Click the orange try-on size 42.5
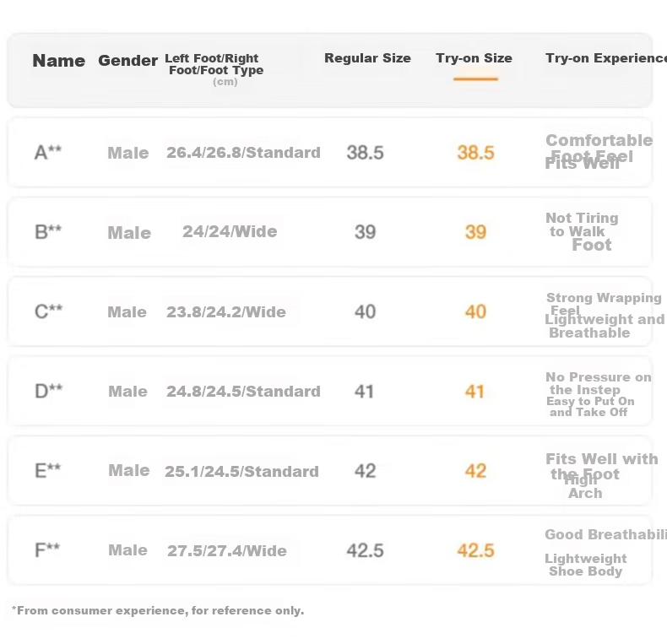This screenshot has width=667, height=644. point(475,551)
